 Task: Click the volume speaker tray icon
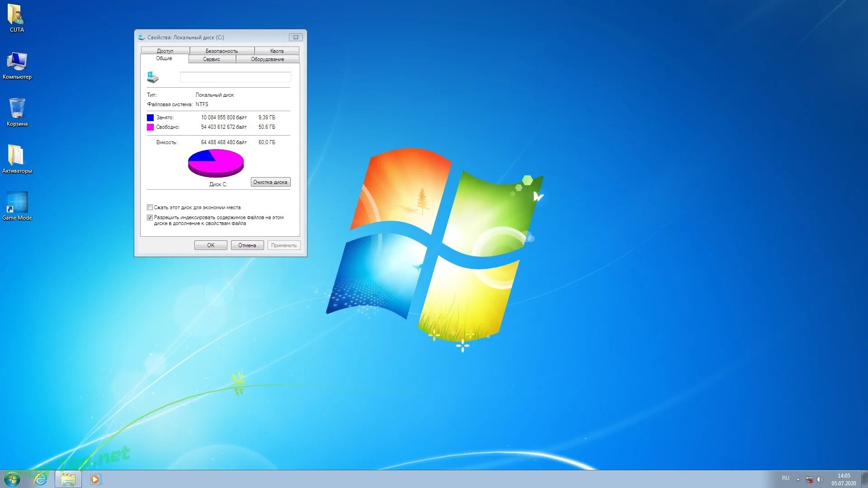click(820, 479)
